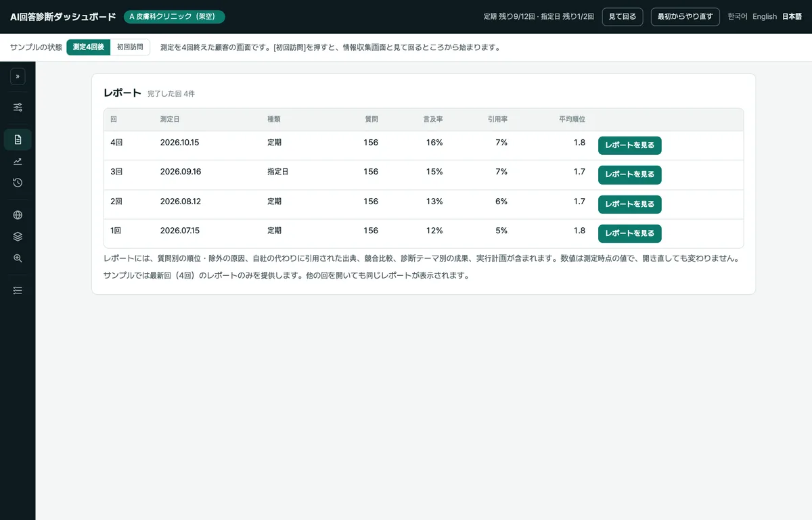Click the 16% mention rate value
812x520 pixels.
pyautogui.click(x=434, y=143)
